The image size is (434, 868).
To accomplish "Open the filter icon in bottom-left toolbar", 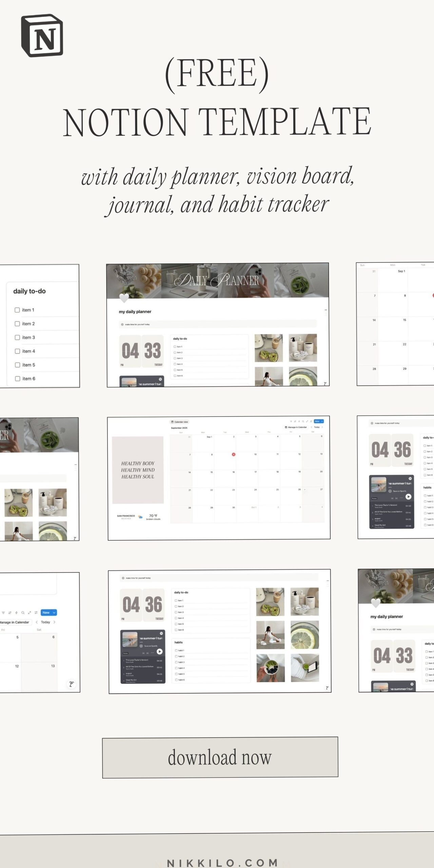I will click(x=3, y=613).
